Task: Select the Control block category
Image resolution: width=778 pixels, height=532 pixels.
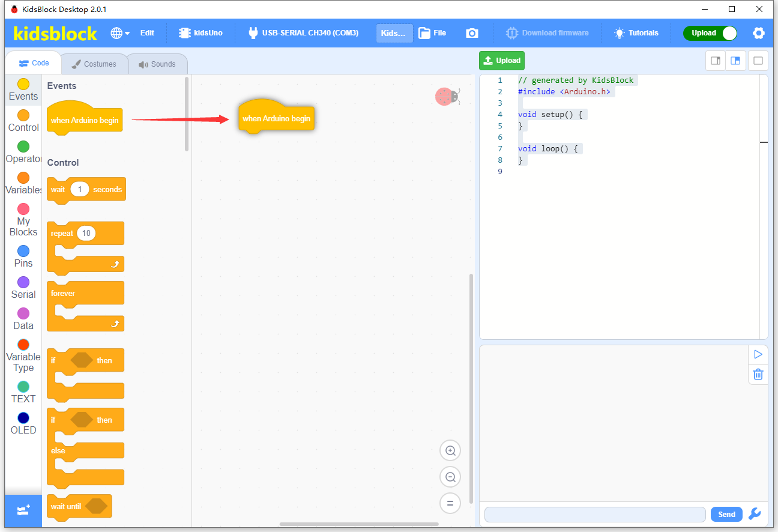Action: 23,121
